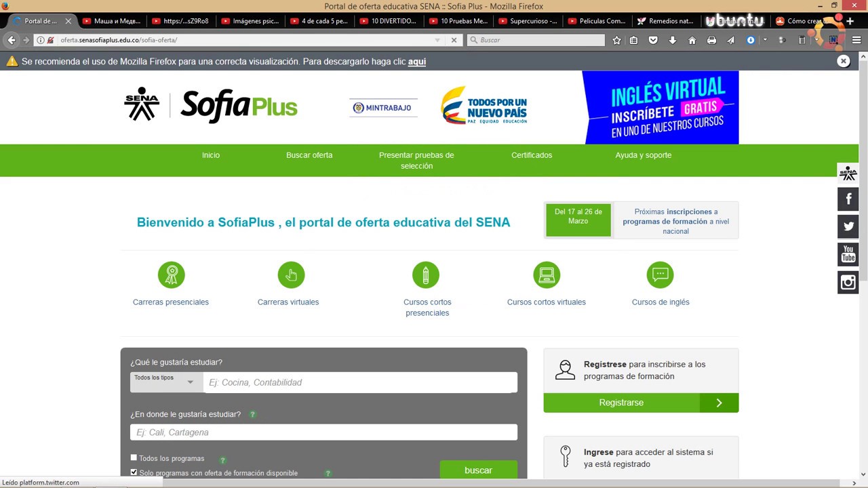Click help icon beside ¿En donde le gustaría estudiar?
The image size is (868, 488).
coord(253,414)
